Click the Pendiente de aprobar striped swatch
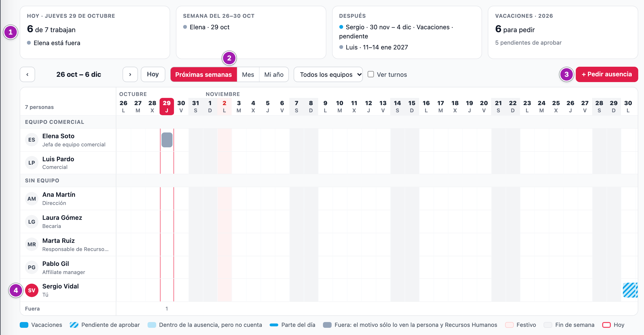 74,325
